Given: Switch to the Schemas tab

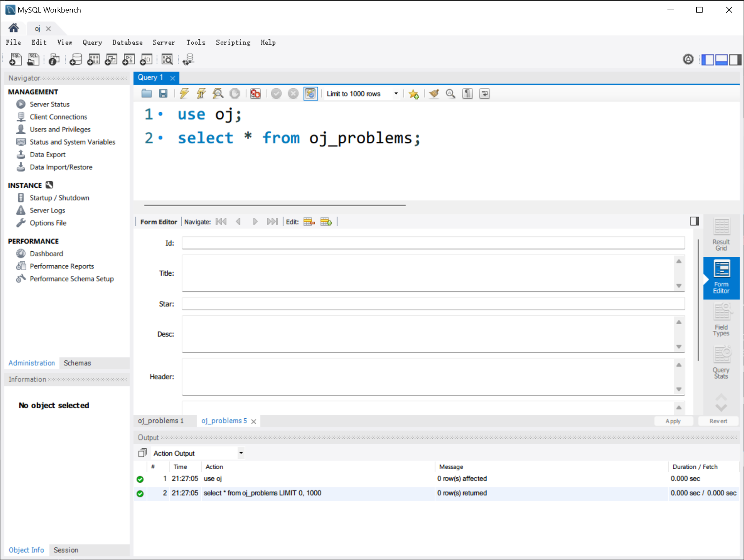Looking at the screenshot, I should [77, 363].
